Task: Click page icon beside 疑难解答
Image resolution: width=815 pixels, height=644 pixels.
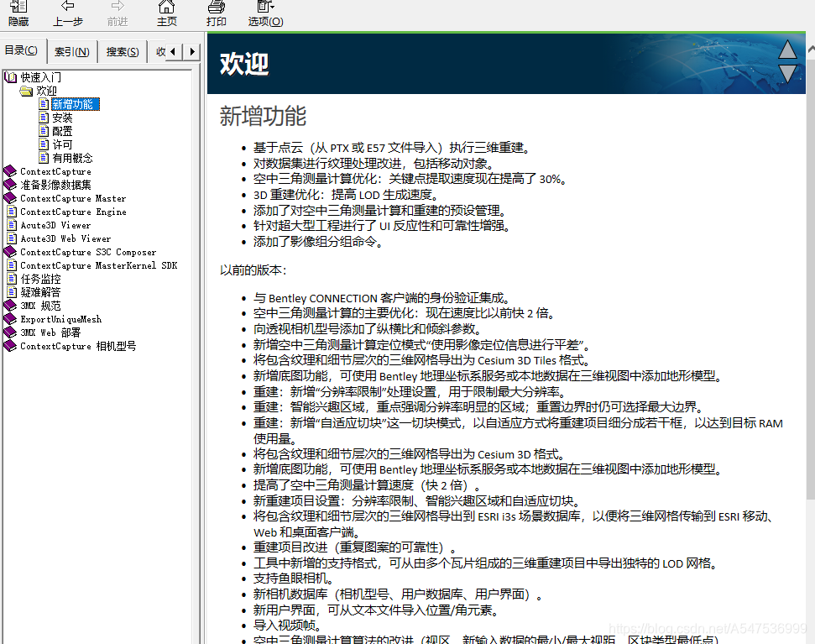Action: click(12, 292)
